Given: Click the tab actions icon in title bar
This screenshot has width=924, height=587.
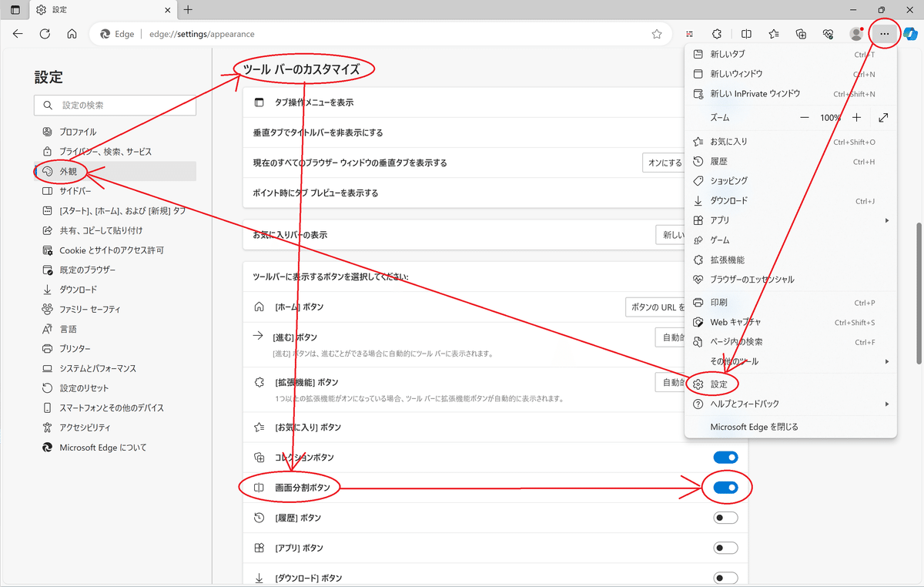Looking at the screenshot, I should click(15, 10).
